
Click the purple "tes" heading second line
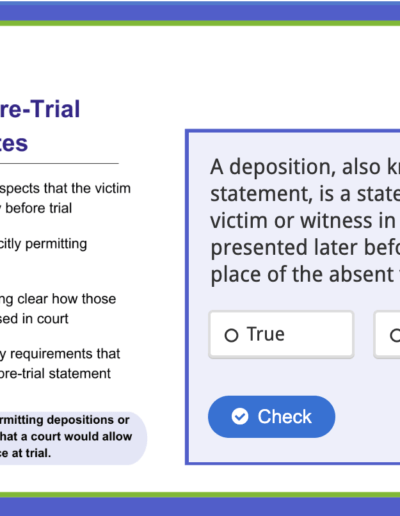click(14, 144)
